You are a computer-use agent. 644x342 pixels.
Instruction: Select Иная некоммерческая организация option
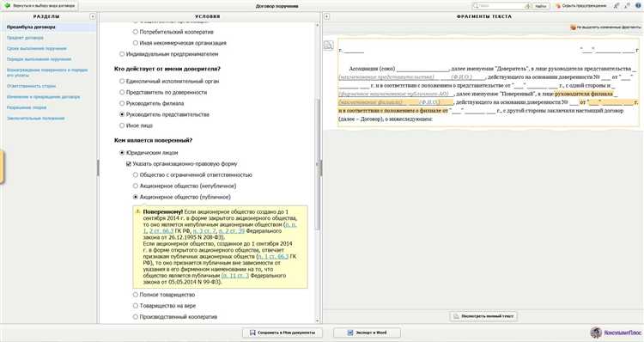click(135, 43)
